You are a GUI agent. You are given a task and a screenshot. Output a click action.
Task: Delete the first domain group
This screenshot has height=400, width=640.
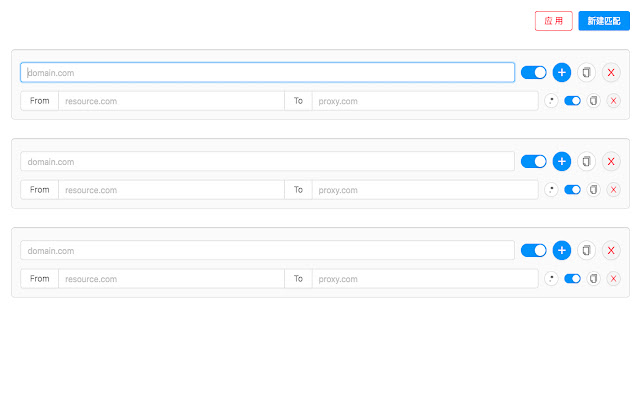(x=611, y=72)
